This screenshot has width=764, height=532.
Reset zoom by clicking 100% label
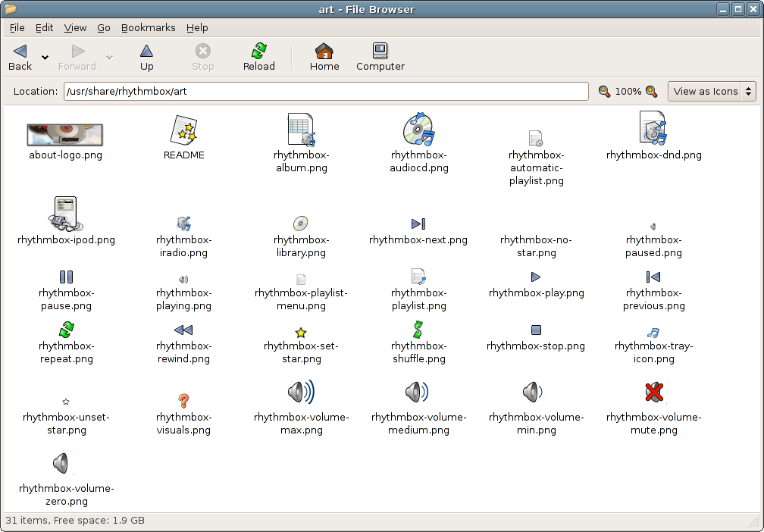point(628,91)
